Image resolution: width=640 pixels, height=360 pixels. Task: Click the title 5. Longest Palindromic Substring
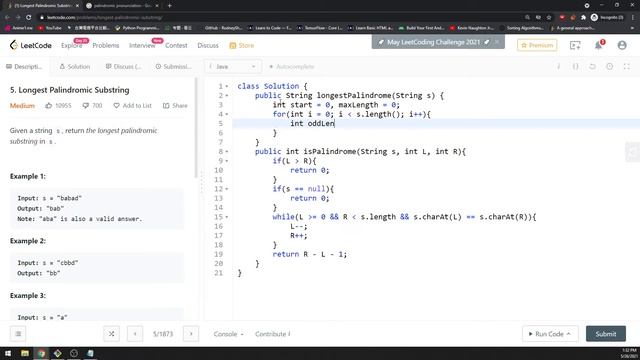point(69,90)
